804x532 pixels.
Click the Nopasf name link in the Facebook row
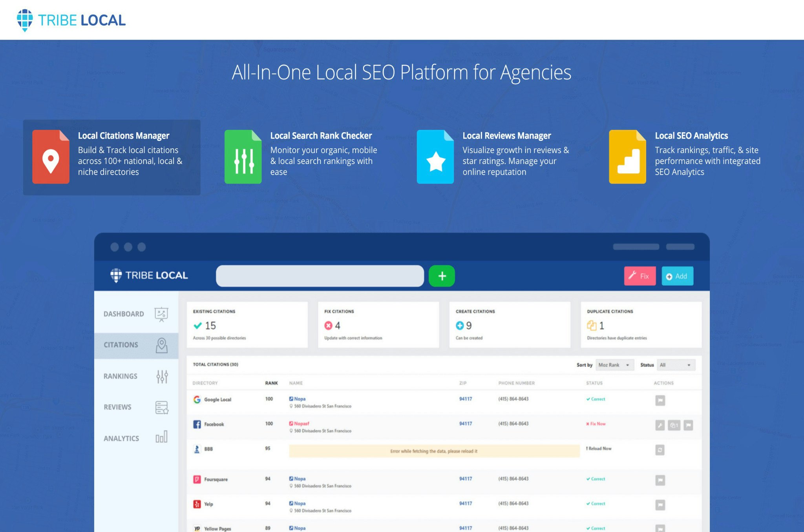tap(301, 423)
